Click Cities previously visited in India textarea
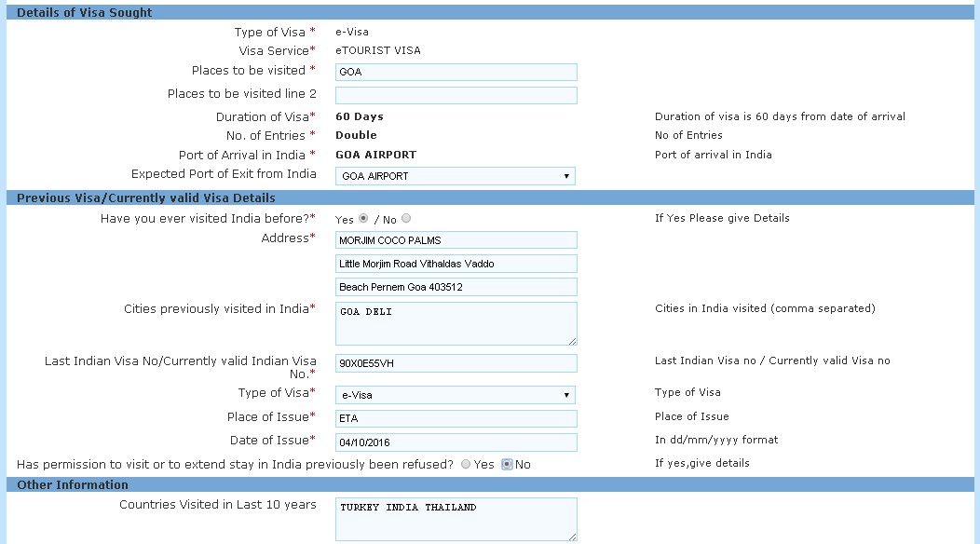The height and width of the screenshot is (544, 980). 456,323
